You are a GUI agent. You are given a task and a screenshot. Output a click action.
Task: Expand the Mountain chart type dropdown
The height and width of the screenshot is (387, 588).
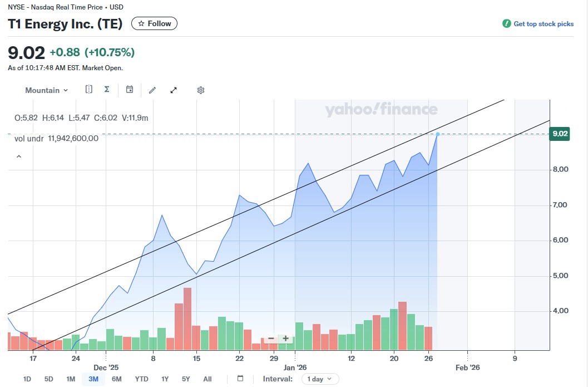[x=47, y=90]
